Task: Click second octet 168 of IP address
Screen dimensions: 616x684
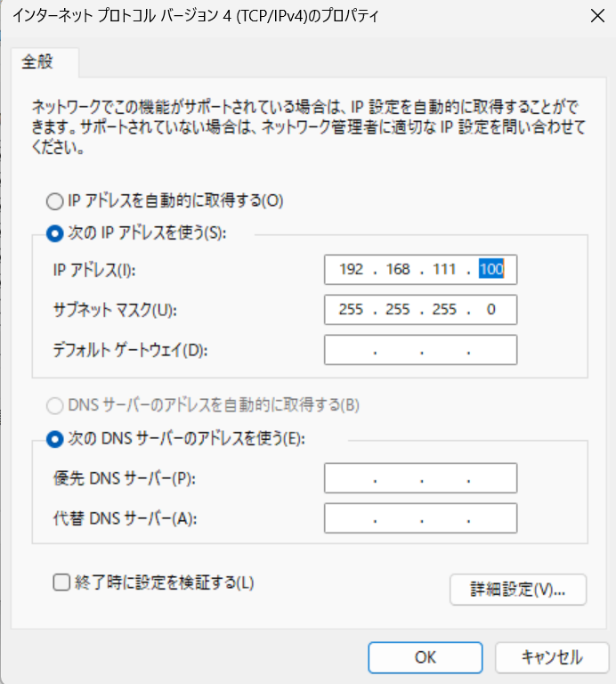Action: point(398,269)
